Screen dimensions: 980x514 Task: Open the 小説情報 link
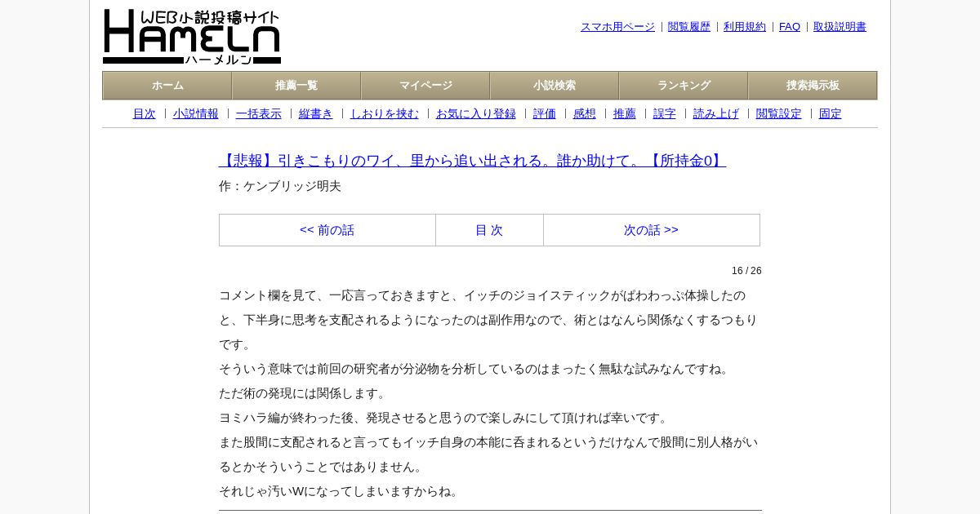click(196, 113)
